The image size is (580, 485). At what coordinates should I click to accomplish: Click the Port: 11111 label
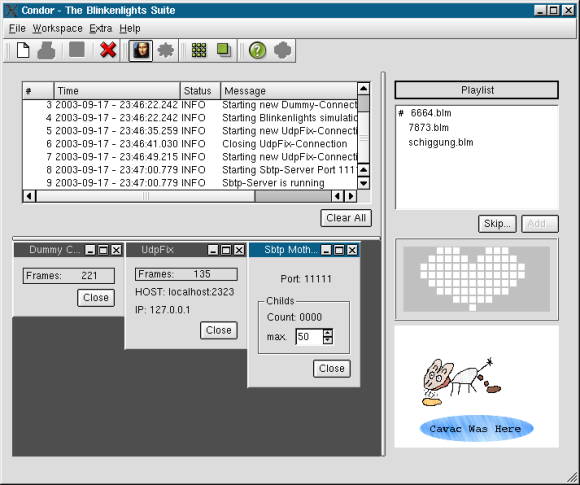[x=306, y=279]
